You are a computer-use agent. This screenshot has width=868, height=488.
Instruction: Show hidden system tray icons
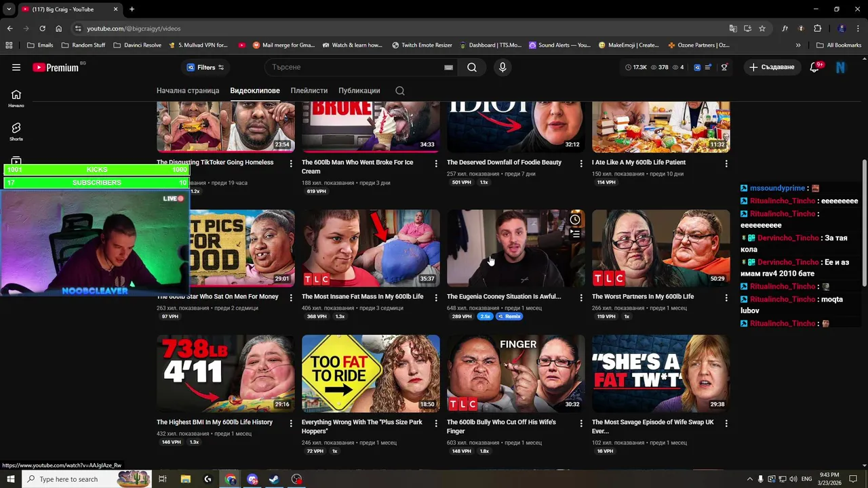(749, 479)
